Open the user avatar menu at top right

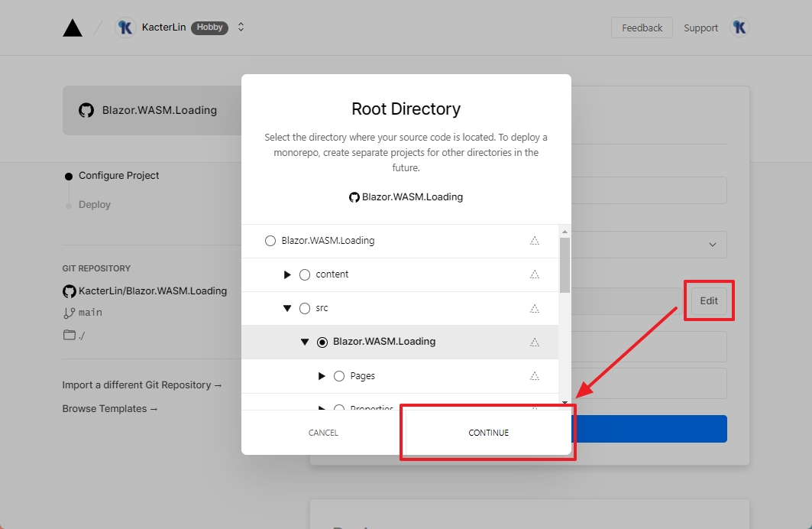739,28
